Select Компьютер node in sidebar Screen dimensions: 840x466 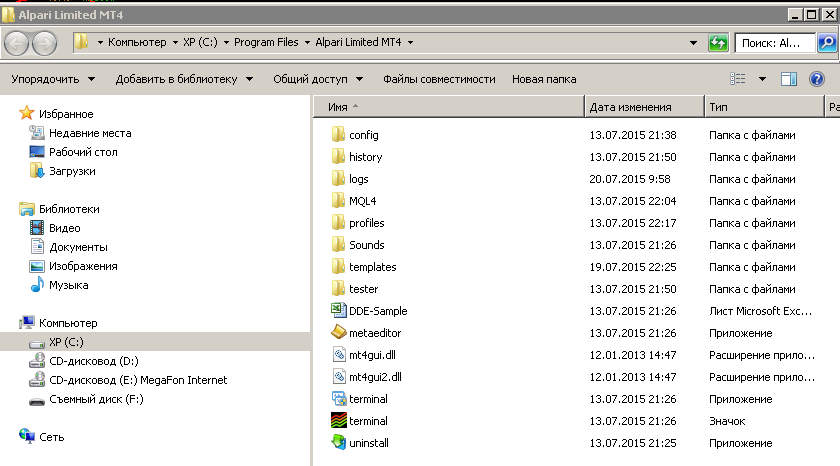tap(68, 323)
